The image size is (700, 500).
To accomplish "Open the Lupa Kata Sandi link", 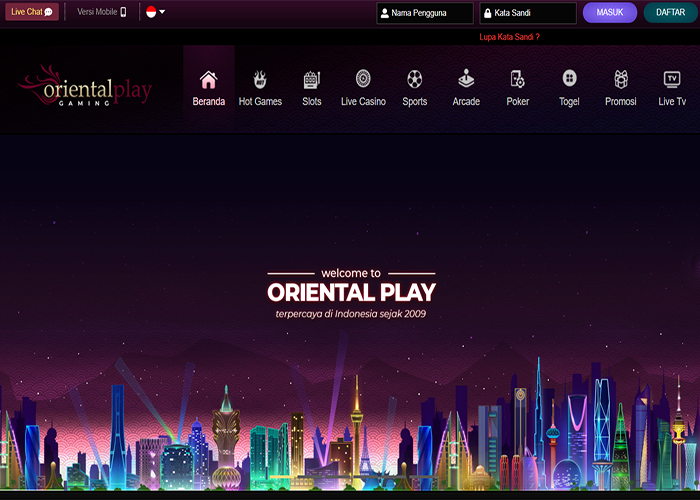I will pos(509,37).
